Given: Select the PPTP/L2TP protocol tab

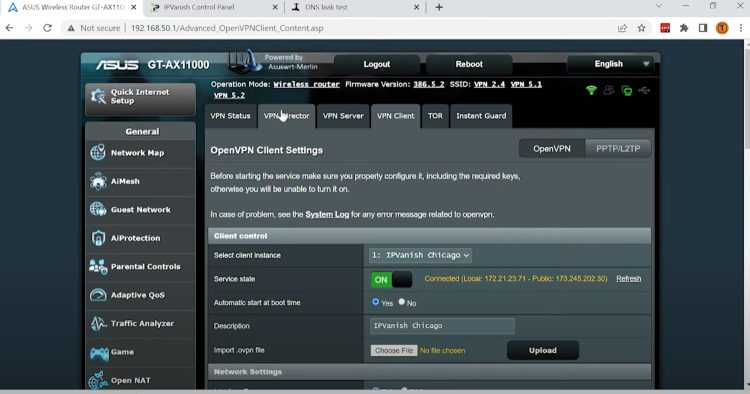Looking at the screenshot, I should pos(618,149).
